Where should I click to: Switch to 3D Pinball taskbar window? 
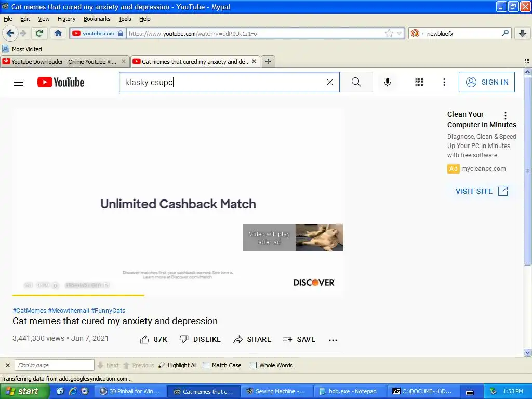click(x=130, y=391)
